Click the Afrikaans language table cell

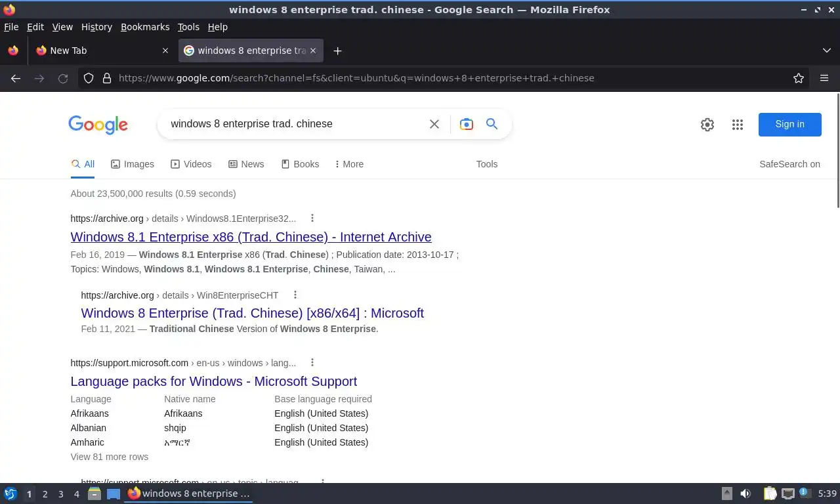(89, 413)
